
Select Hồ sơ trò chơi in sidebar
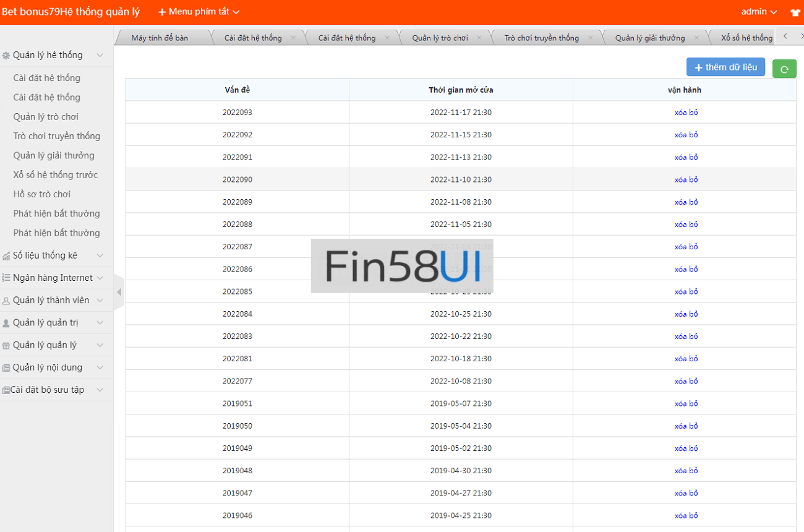click(x=42, y=194)
